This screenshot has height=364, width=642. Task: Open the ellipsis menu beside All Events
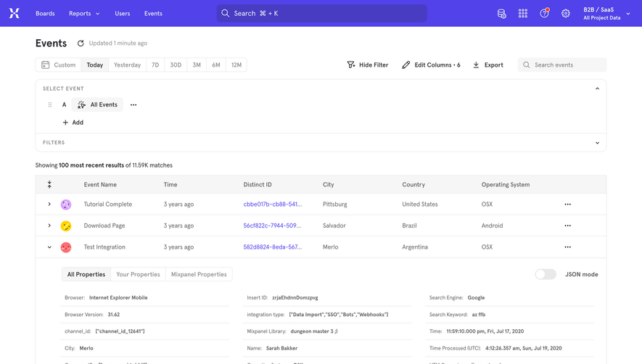click(x=133, y=105)
